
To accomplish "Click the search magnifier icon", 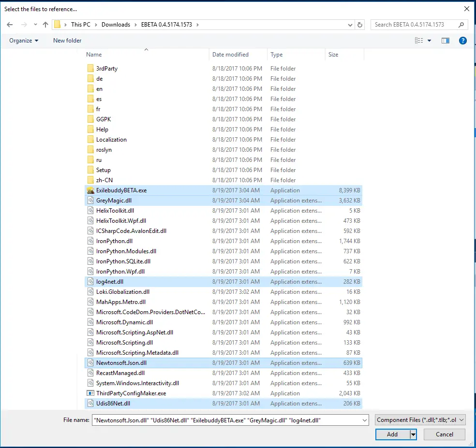I will [461, 25].
